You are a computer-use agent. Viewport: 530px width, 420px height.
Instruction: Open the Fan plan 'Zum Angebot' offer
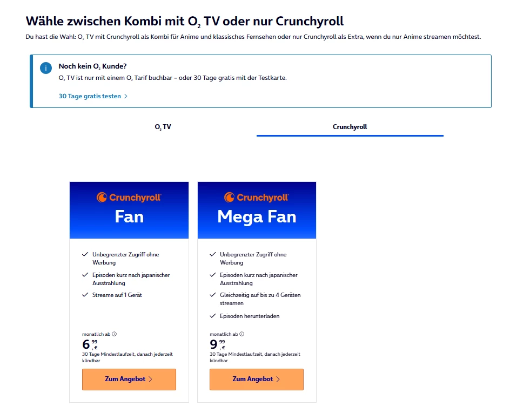pyautogui.click(x=129, y=380)
